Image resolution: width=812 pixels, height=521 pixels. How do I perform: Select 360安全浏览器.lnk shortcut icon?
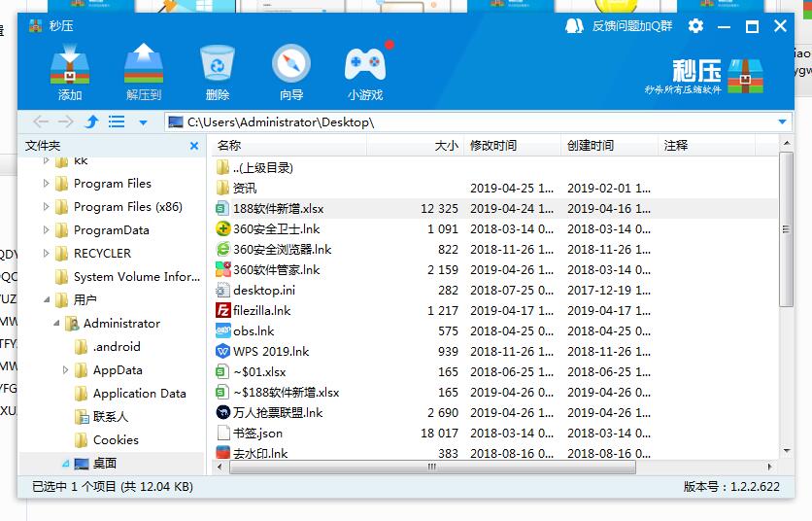click(x=222, y=250)
